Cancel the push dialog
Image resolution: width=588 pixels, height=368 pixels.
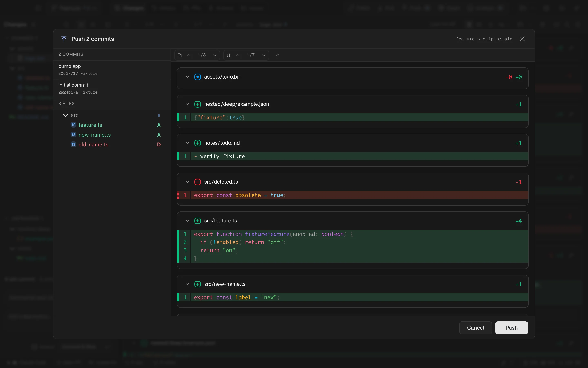tap(476, 328)
